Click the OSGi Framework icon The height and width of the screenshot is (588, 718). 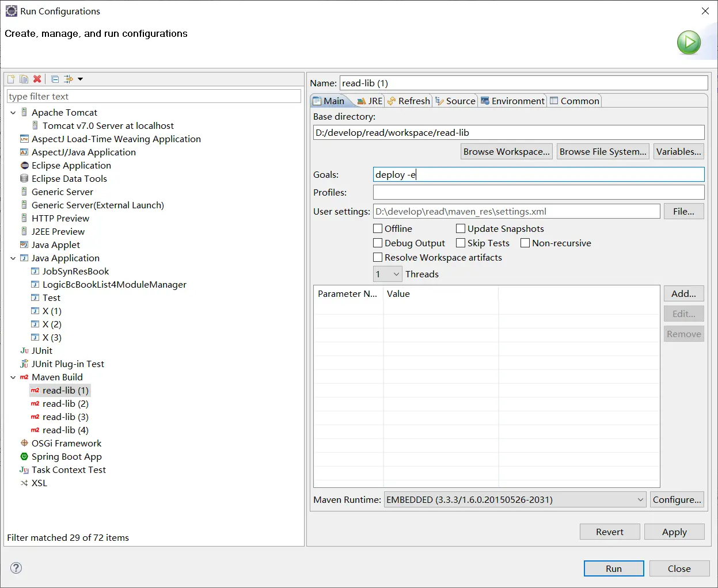pos(24,443)
